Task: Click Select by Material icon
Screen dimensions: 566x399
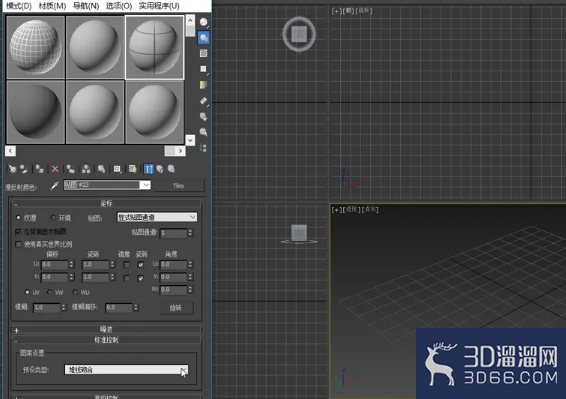Action: (x=204, y=132)
